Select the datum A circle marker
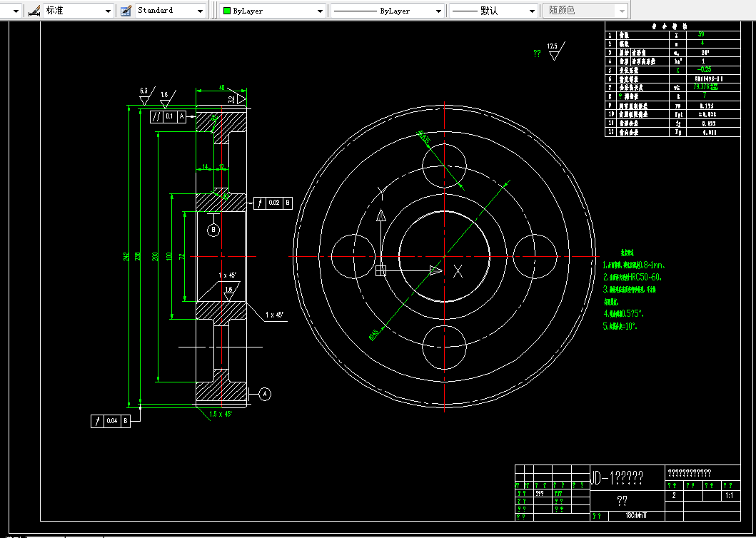756x538 pixels. 265,394
